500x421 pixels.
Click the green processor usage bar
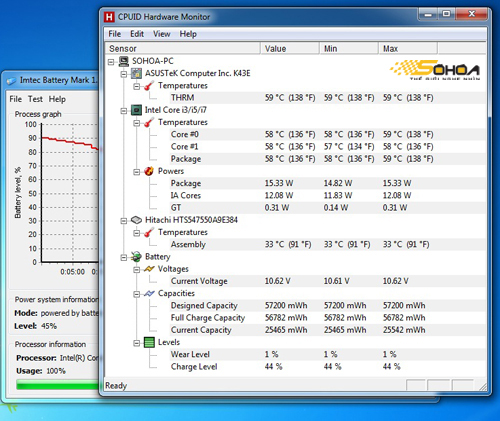click(58, 385)
